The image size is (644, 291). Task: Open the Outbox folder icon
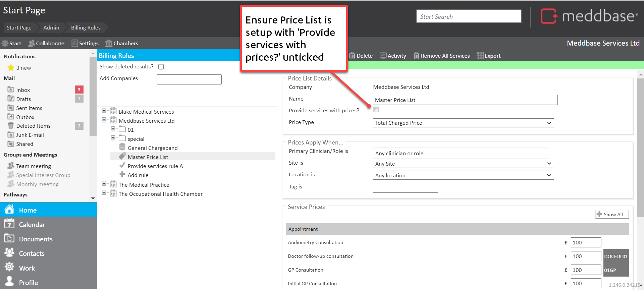(11, 117)
